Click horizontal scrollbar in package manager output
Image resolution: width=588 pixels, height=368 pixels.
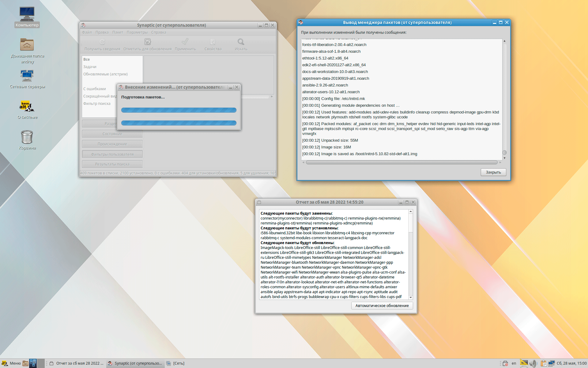(401, 163)
